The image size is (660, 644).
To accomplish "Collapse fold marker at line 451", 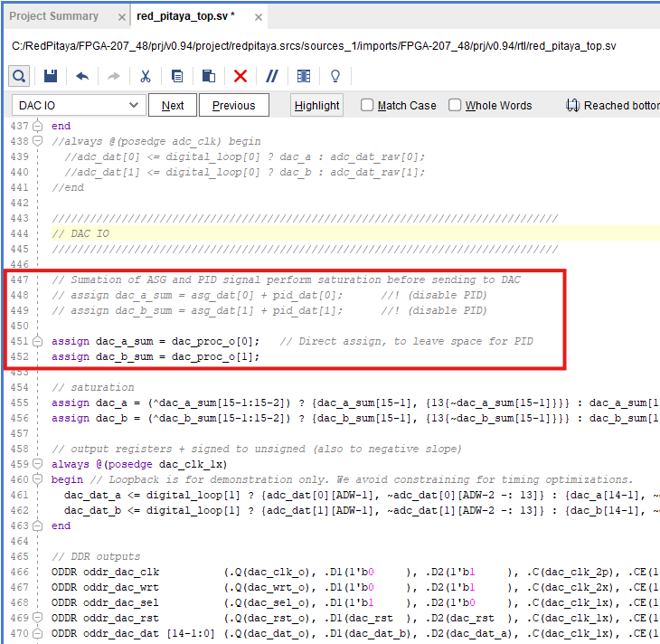I will [x=37, y=341].
